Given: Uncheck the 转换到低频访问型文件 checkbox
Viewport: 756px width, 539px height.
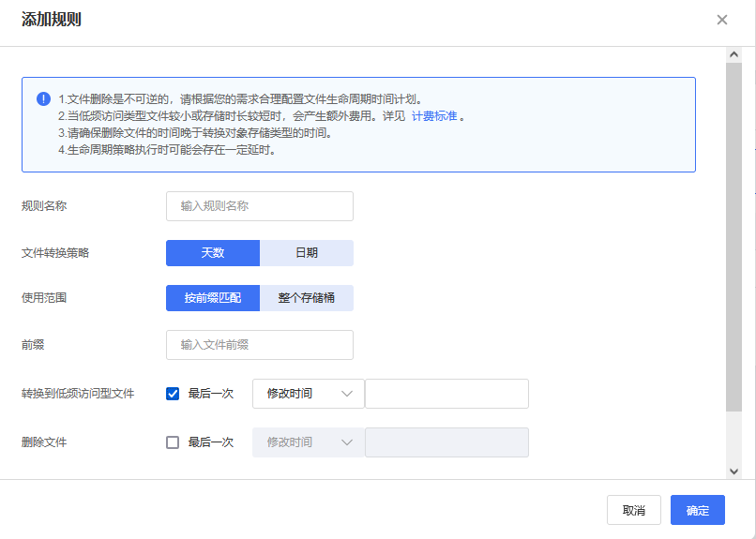Looking at the screenshot, I should pos(173,394).
